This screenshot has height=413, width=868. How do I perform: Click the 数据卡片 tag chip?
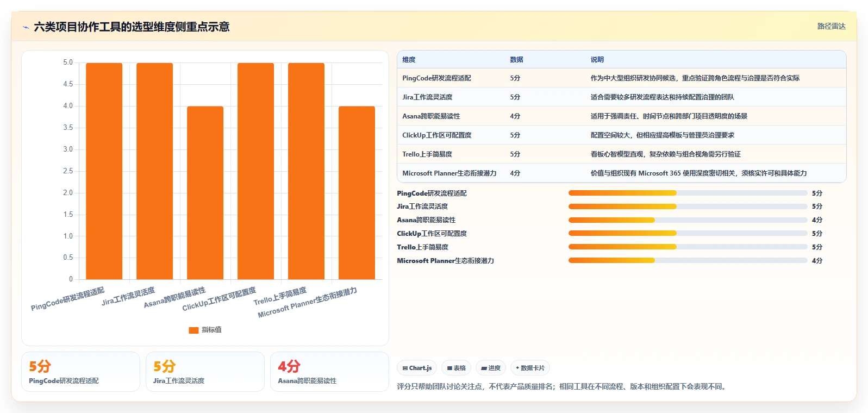[x=530, y=368]
